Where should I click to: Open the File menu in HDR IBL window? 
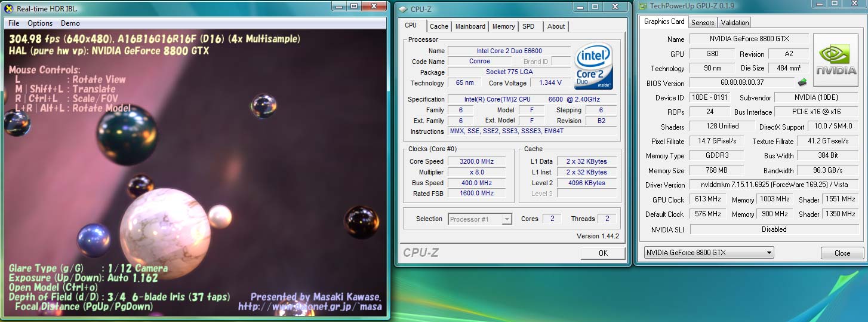[14, 23]
